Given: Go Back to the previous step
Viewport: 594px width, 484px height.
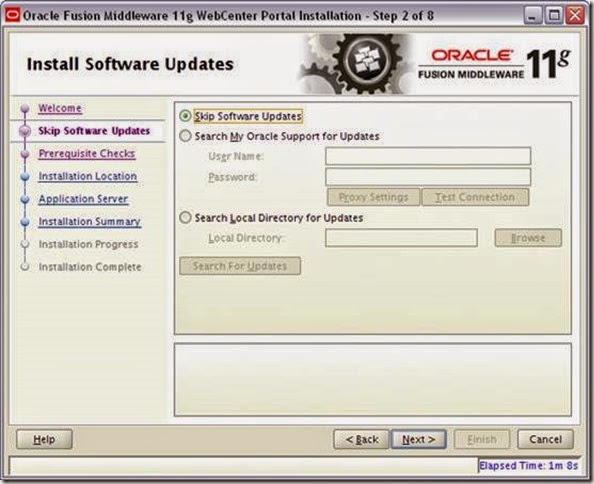Looking at the screenshot, I should [361, 439].
